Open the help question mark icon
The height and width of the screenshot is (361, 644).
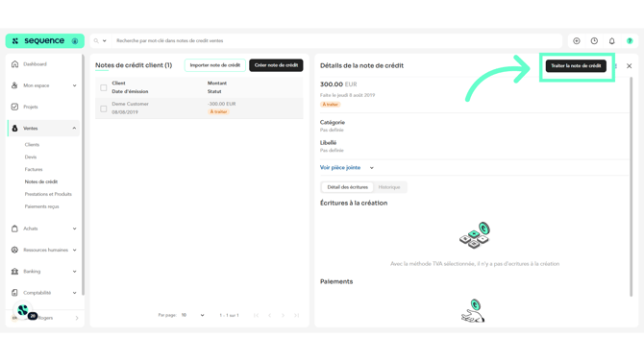(630, 41)
